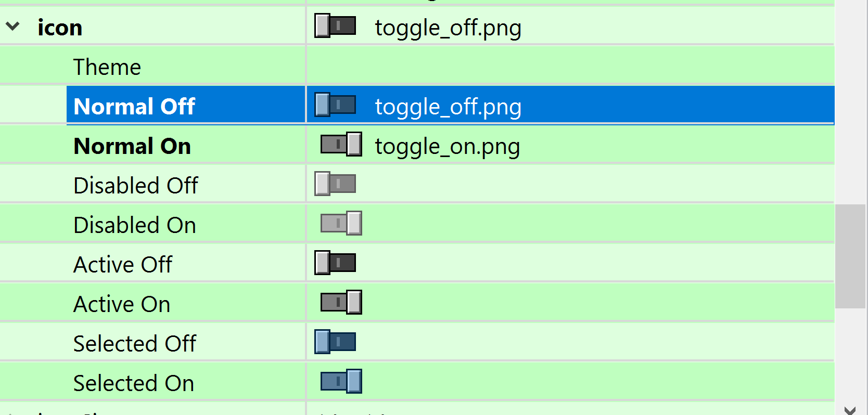Click the toggle icon in the icon row
The width and height of the screenshot is (868, 415).
pos(335,26)
